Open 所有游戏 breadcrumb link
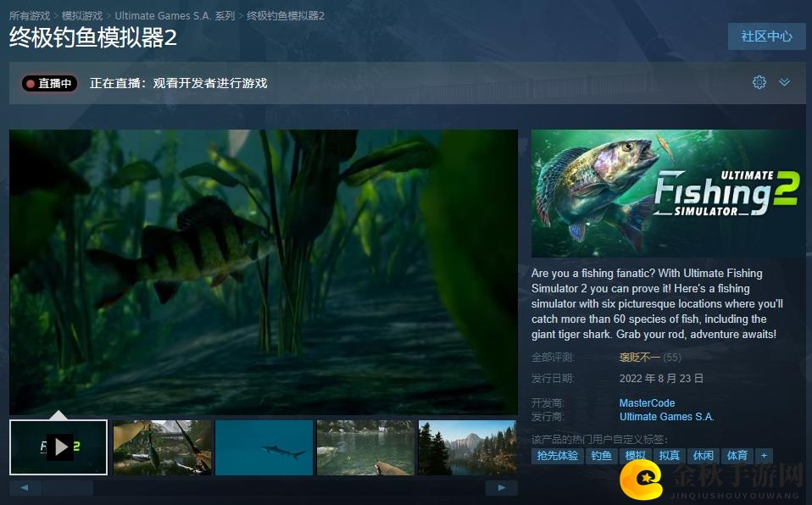Image resolution: width=812 pixels, height=505 pixels. click(30, 16)
